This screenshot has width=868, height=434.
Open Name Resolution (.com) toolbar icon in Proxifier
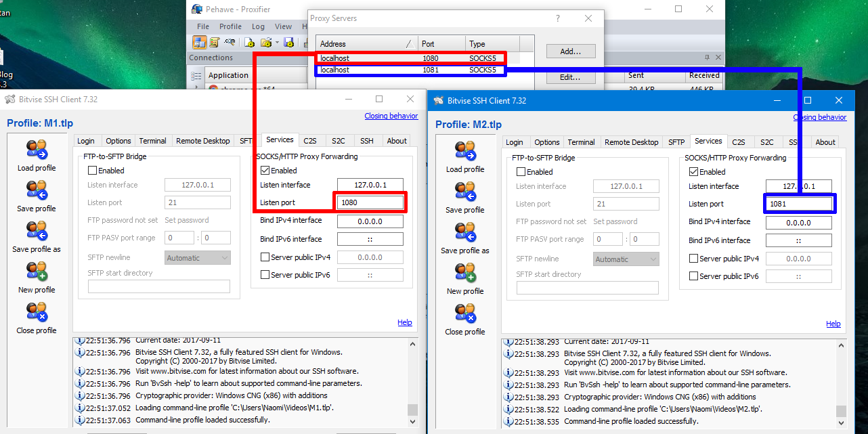(230, 43)
